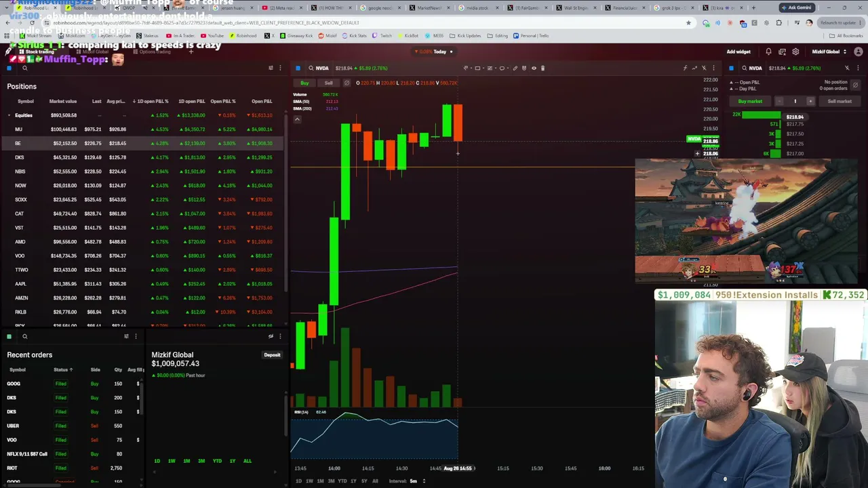
Task: Click the Ask Gemini button in browser
Action: tap(797, 7)
